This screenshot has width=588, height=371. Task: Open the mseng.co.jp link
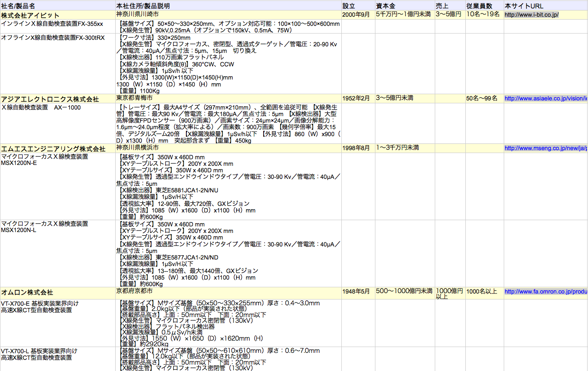[x=546, y=148]
